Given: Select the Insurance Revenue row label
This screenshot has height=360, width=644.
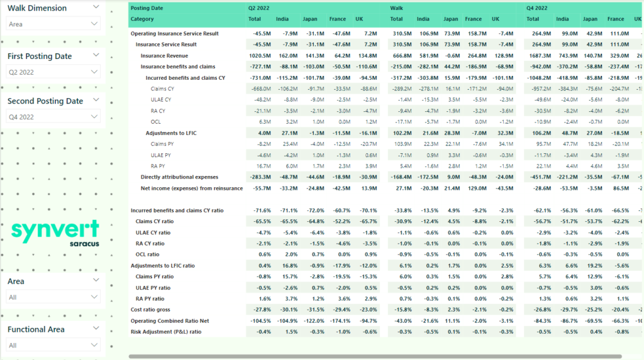Looking at the screenshot, I should [x=162, y=55].
